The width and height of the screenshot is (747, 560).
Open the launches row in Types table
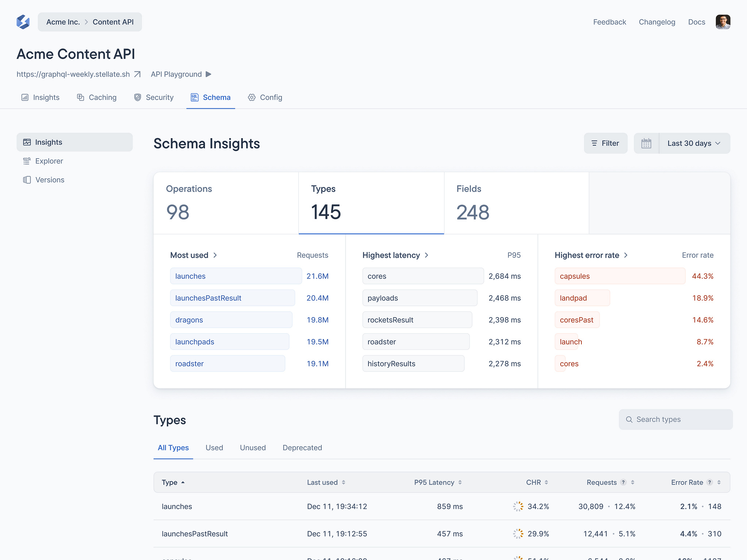point(442,506)
